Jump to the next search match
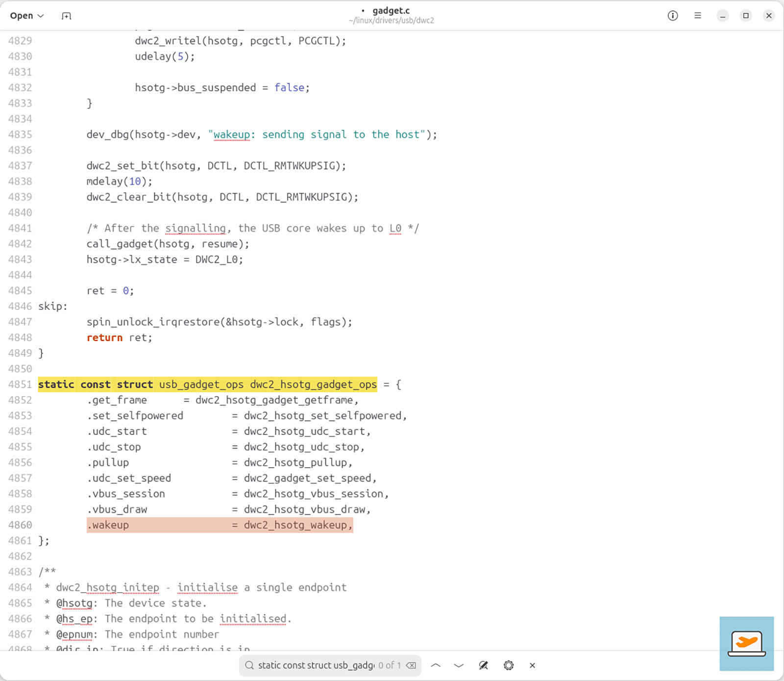 tap(459, 665)
